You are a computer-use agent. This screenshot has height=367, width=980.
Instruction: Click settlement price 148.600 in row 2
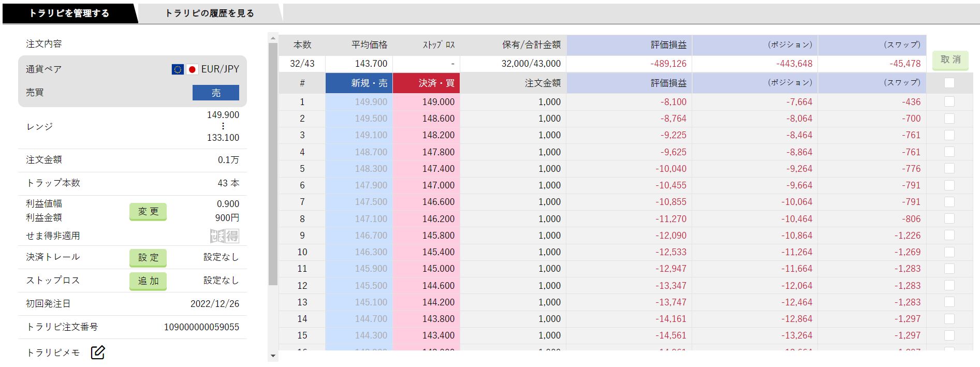[426, 119]
